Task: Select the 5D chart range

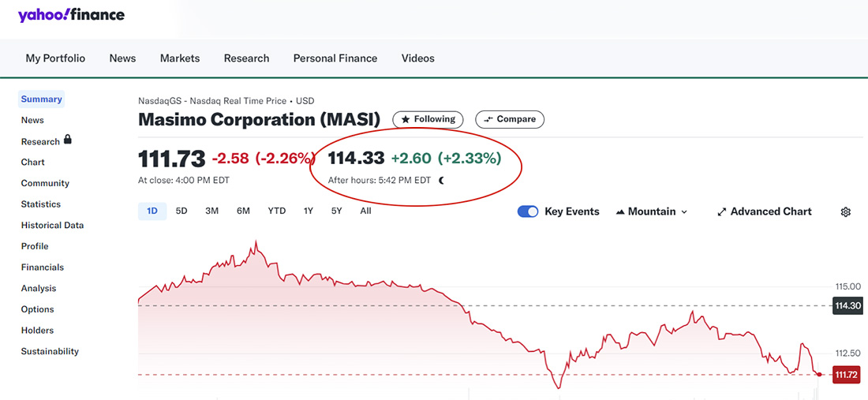Action: point(181,211)
